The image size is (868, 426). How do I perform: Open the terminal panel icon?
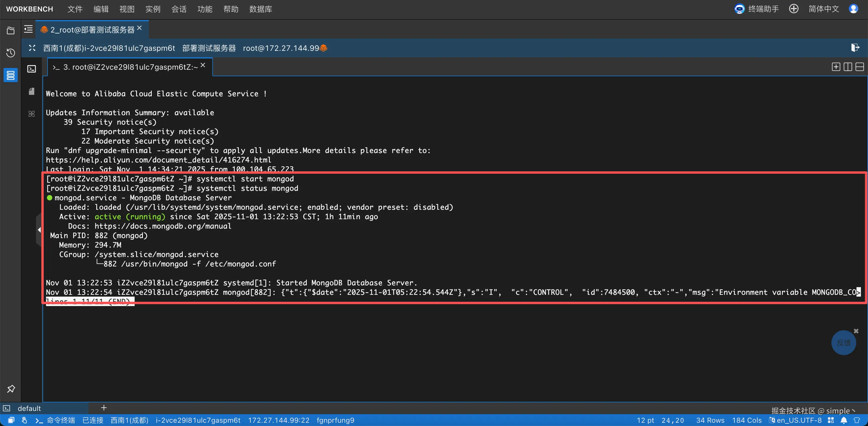click(x=32, y=69)
